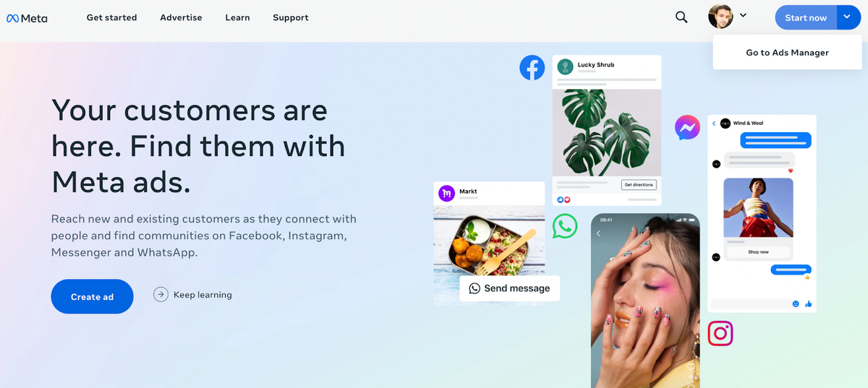Open the search magnifier icon
The image size is (868, 388).
681,17
